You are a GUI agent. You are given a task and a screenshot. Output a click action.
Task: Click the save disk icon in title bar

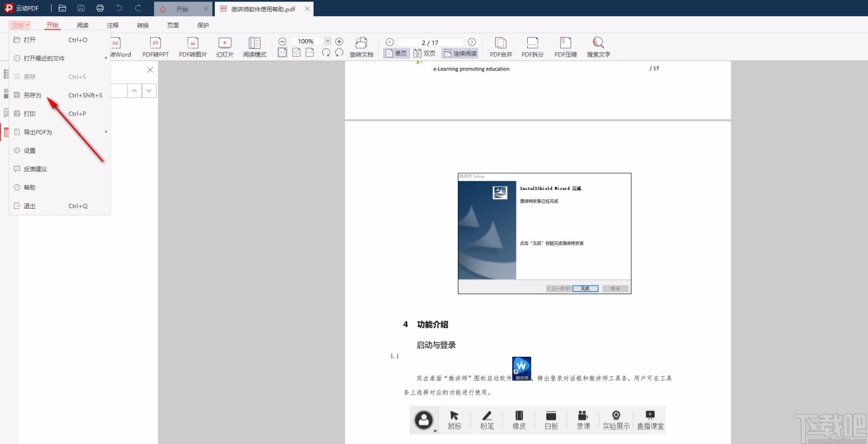click(81, 8)
